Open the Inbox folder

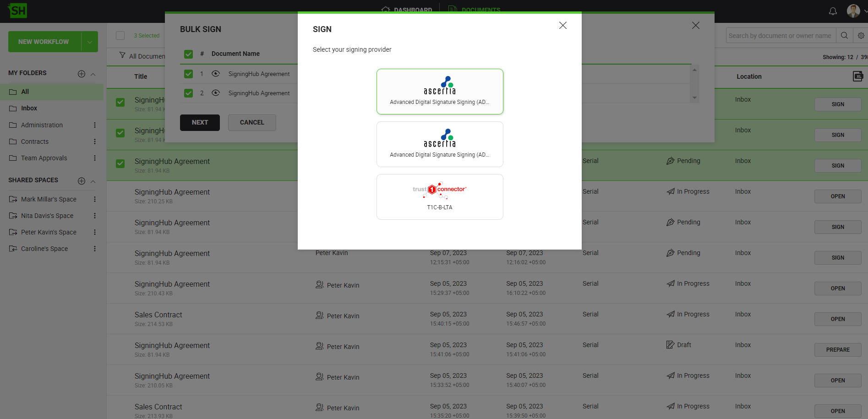tap(29, 108)
